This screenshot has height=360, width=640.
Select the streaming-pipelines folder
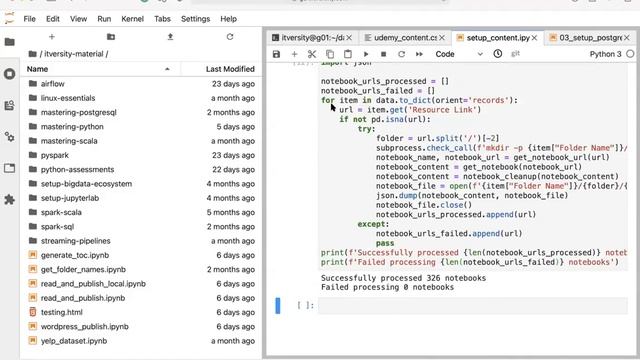point(142,241)
